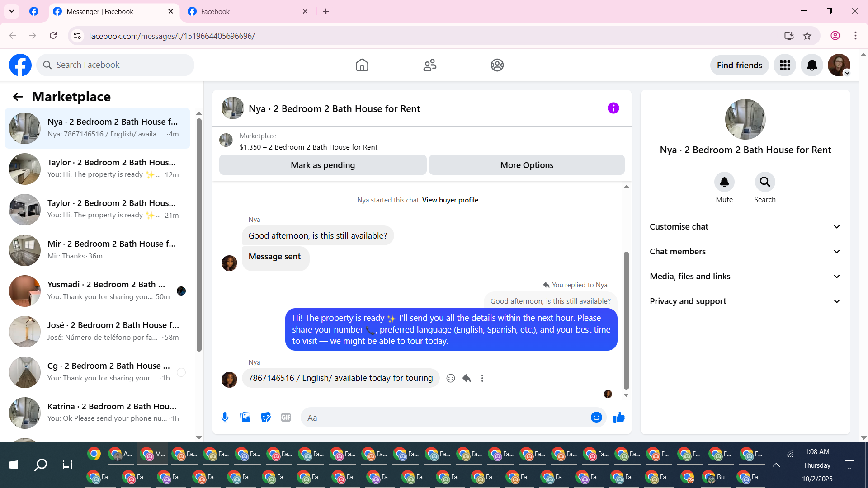The height and width of the screenshot is (488, 868).
Task: Open the sticker picker icon
Action: point(266,418)
